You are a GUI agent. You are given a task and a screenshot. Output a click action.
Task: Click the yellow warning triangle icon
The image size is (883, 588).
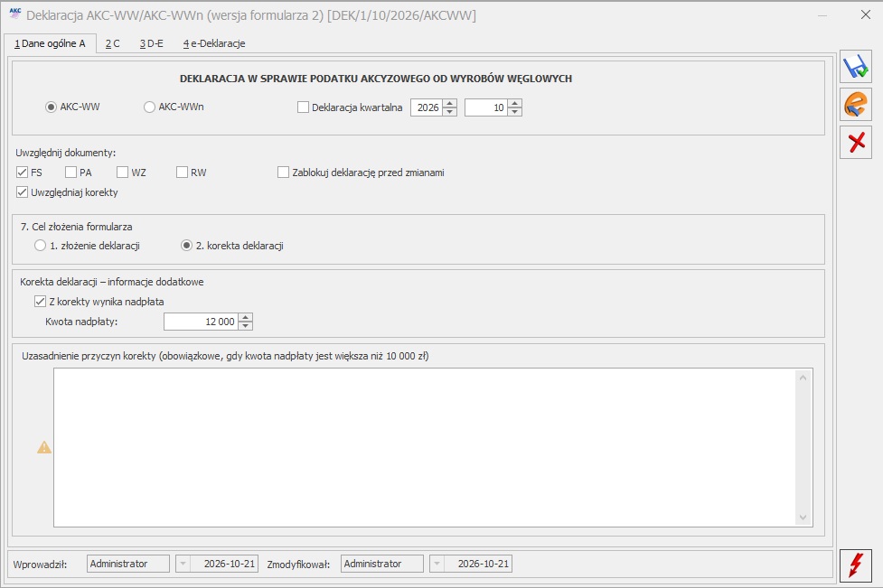[x=44, y=447]
